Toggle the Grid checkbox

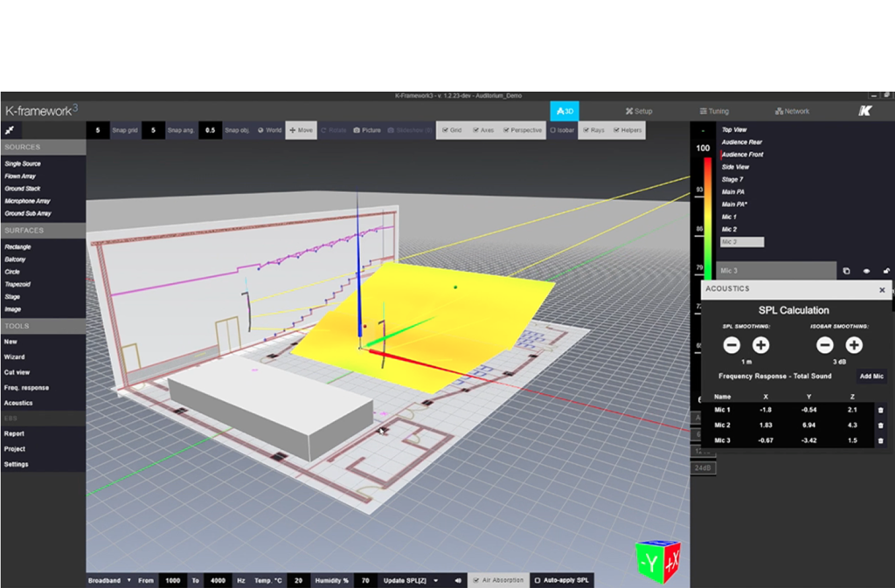pyautogui.click(x=446, y=130)
